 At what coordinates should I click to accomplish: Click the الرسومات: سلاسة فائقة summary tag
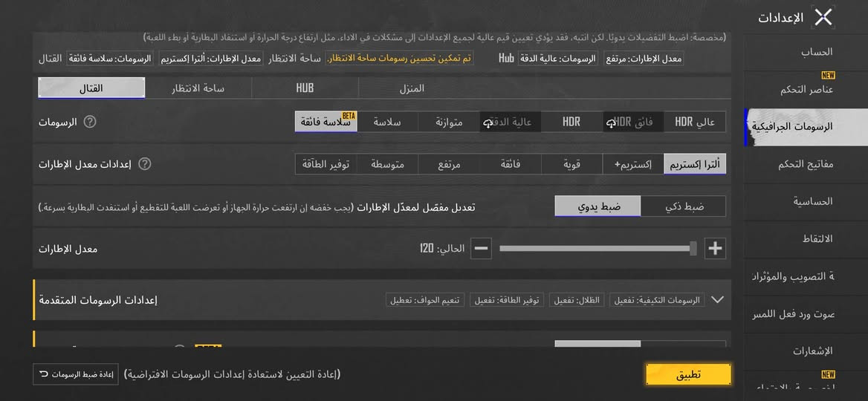point(109,59)
